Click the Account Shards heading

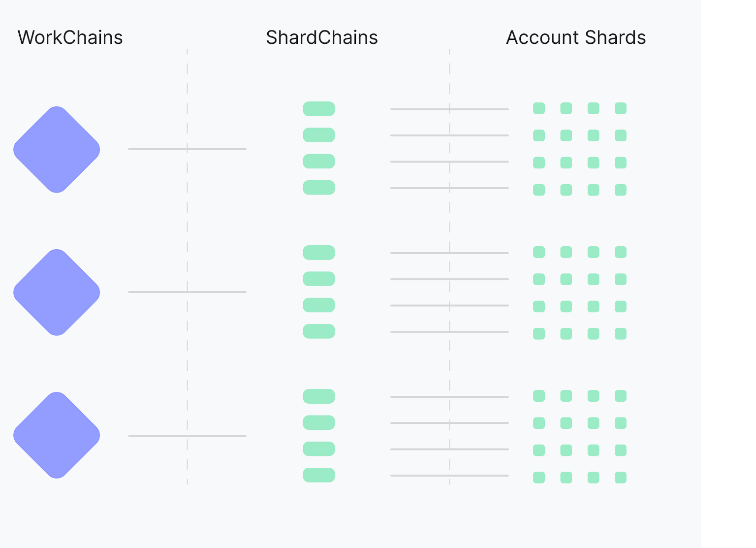(576, 38)
